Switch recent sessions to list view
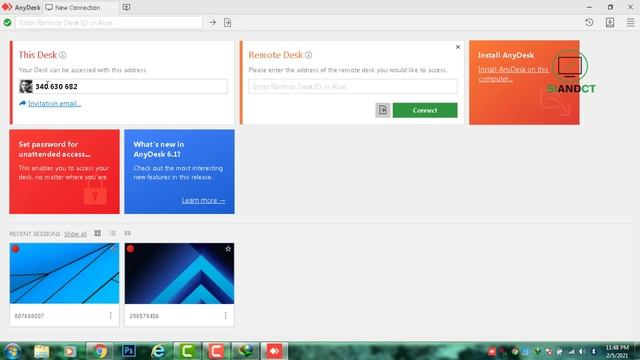Image resolution: width=640 pixels, height=360 pixels. click(113, 233)
